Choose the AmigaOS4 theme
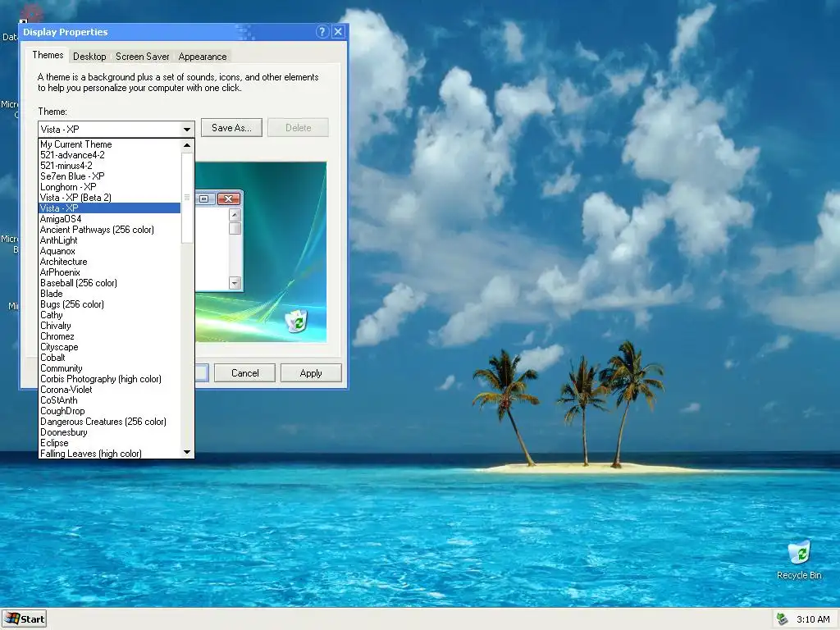Viewport: 840px width, 630px height. (110, 218)
